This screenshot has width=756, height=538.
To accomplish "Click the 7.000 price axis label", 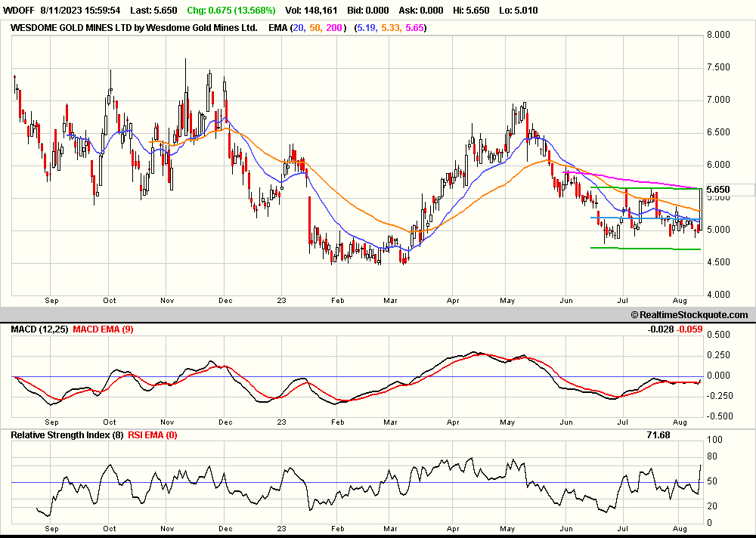I will [x=718, y=100].
